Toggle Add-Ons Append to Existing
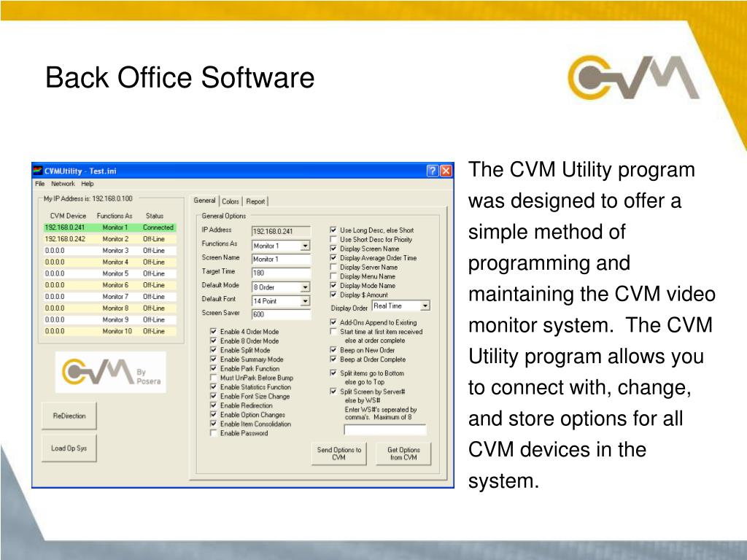This screenshot has width=747, height=560. (x=333, y=322)
